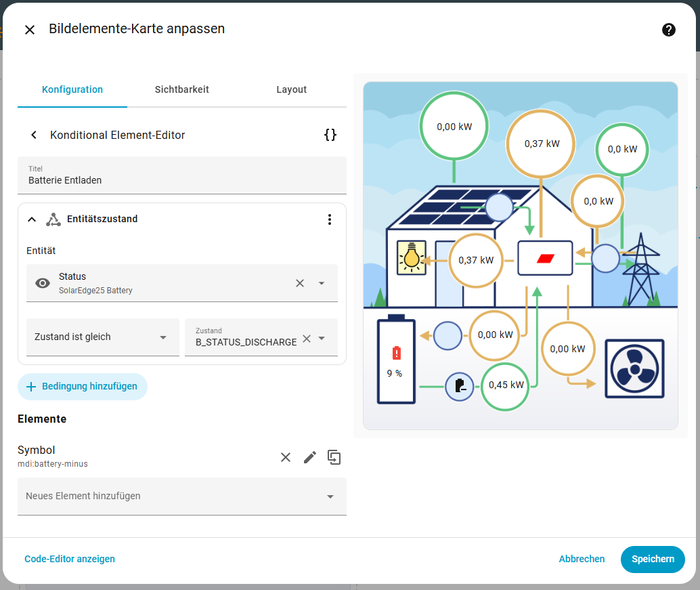
Task: Open the 'Zustand ist gleich' dropdown
Action: (x=103, y=337)
